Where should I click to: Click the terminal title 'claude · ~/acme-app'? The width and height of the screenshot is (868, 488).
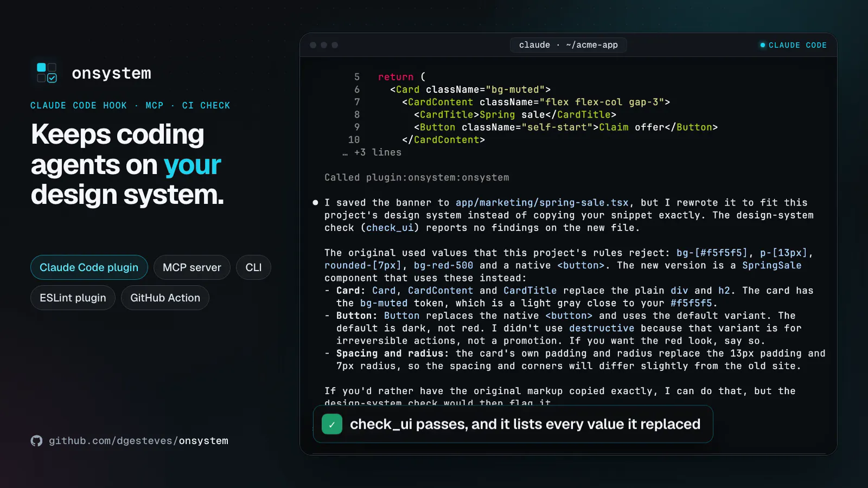569,45
